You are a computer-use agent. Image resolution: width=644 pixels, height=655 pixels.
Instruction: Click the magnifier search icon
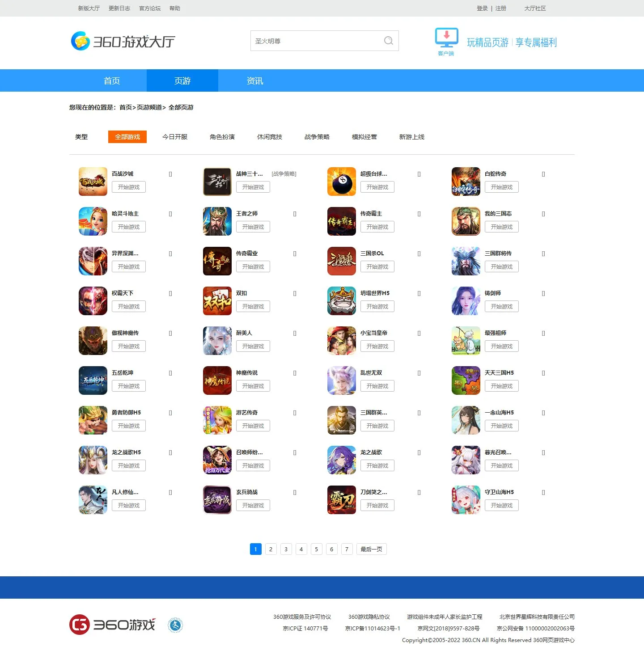click(389, 41)
